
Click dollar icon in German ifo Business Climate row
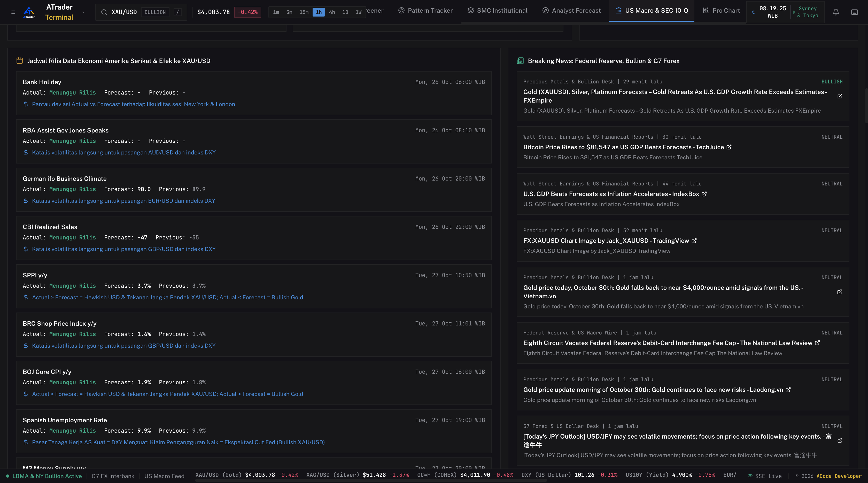[x=26, y=201]
